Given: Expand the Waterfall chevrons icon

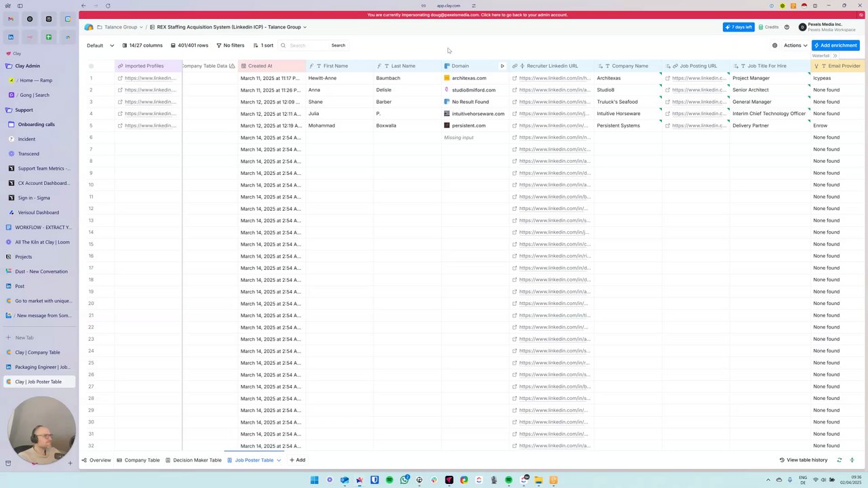Looking at the screenshot, I should (835, 56).
